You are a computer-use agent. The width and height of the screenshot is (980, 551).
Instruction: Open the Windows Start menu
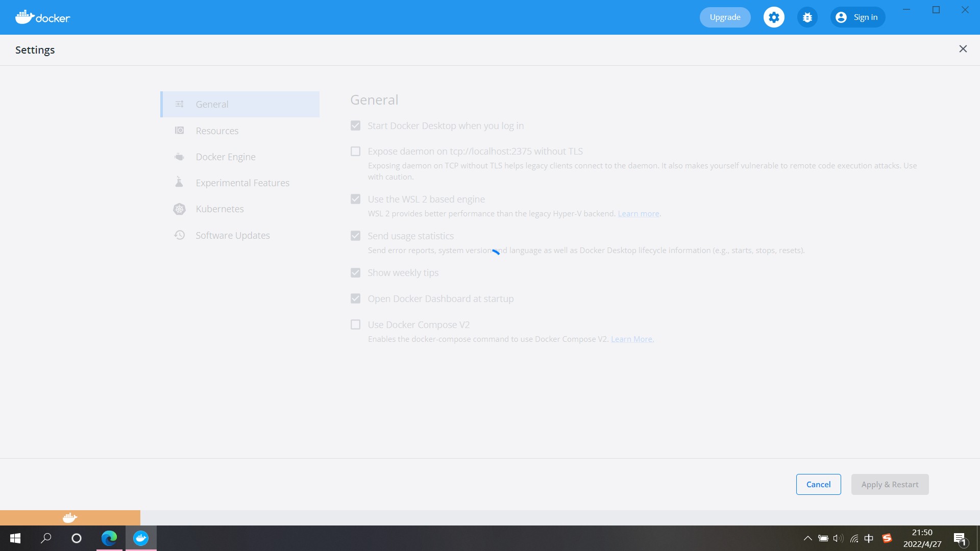[15, 538]
